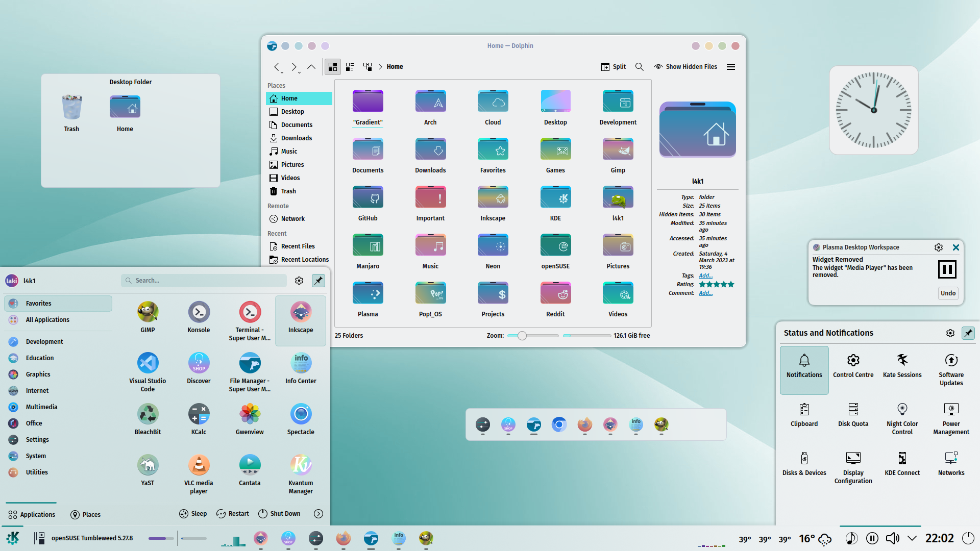Launch Kvantum Manager

pyautogui.click(x=301, y=473)
